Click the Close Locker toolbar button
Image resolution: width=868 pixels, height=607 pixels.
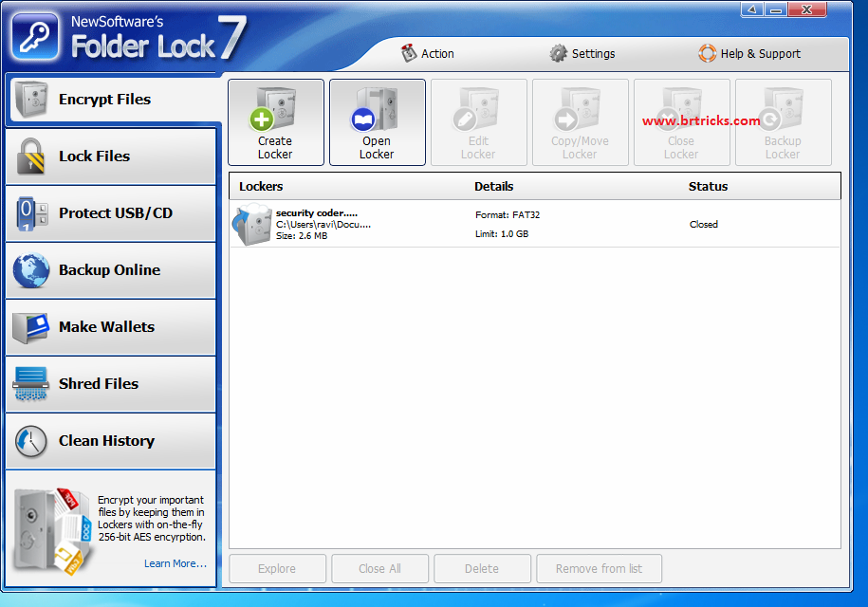coord(681,122)
